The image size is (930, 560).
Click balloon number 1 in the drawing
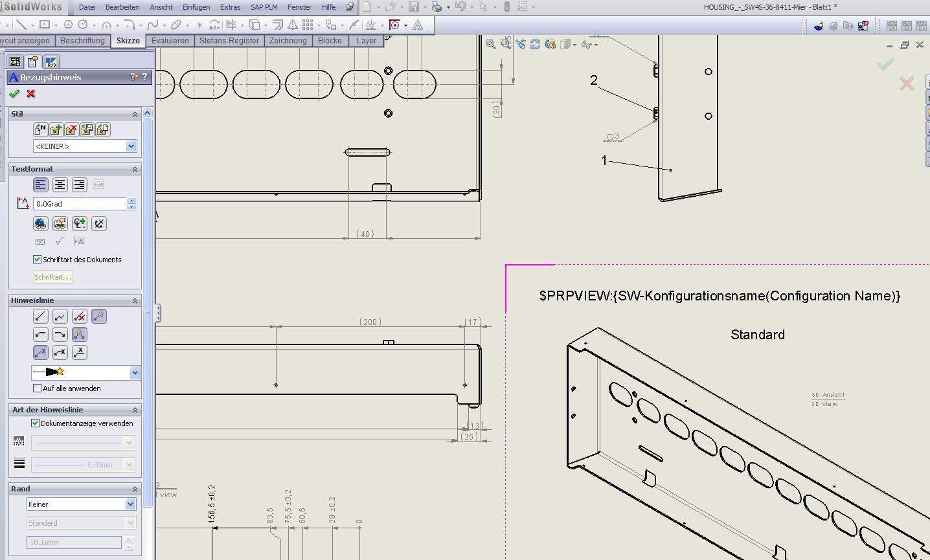pyautogui.click(x=604, y=161)
